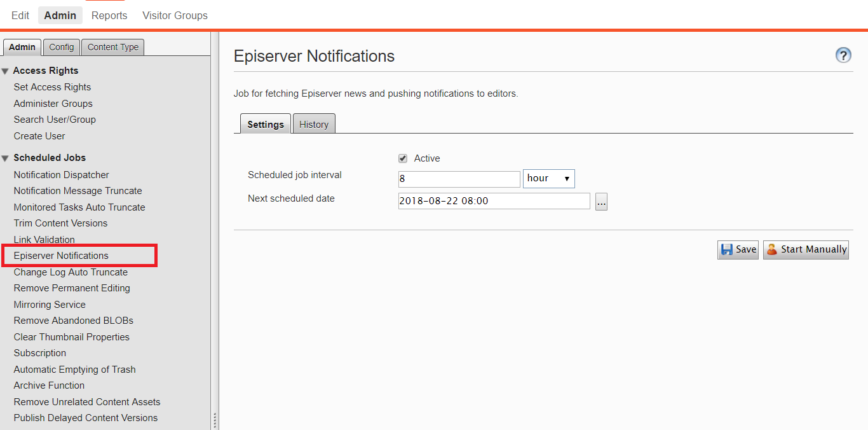868x430 pixels.
Task: Select the Settings tab
Action: [266, 124]
